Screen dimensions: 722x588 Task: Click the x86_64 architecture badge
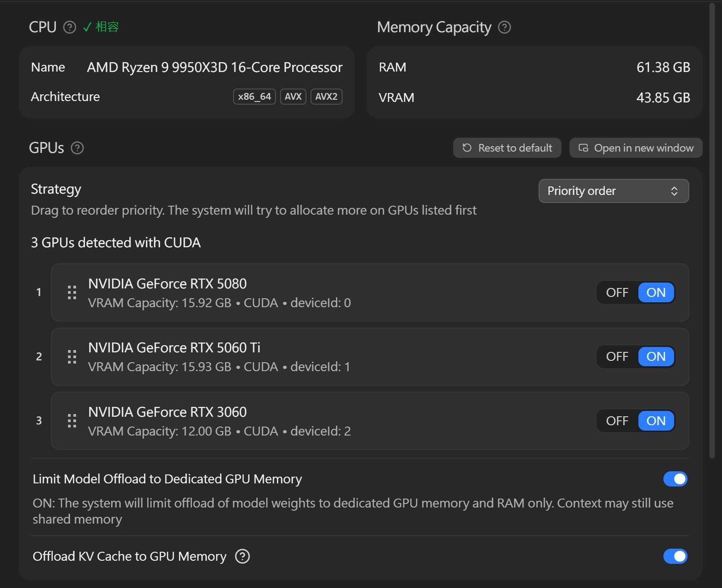click(255, 97)
